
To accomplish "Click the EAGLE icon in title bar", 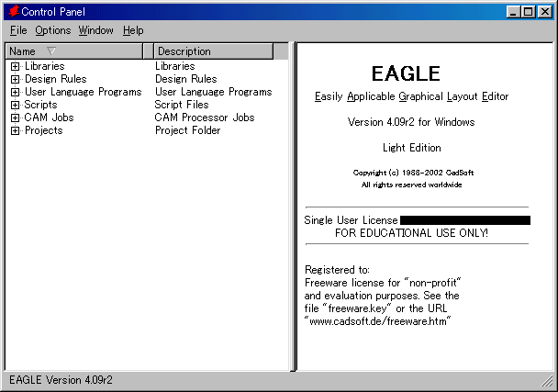I will click(14, 11).
